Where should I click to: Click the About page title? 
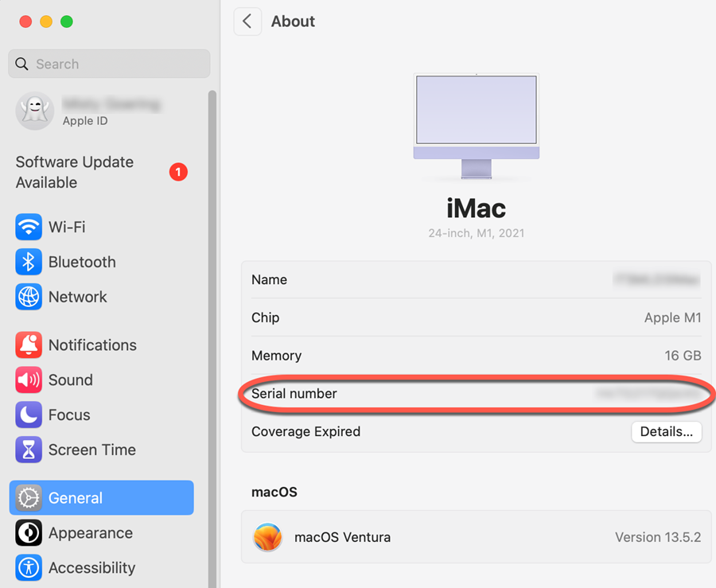tap(293, 21)
